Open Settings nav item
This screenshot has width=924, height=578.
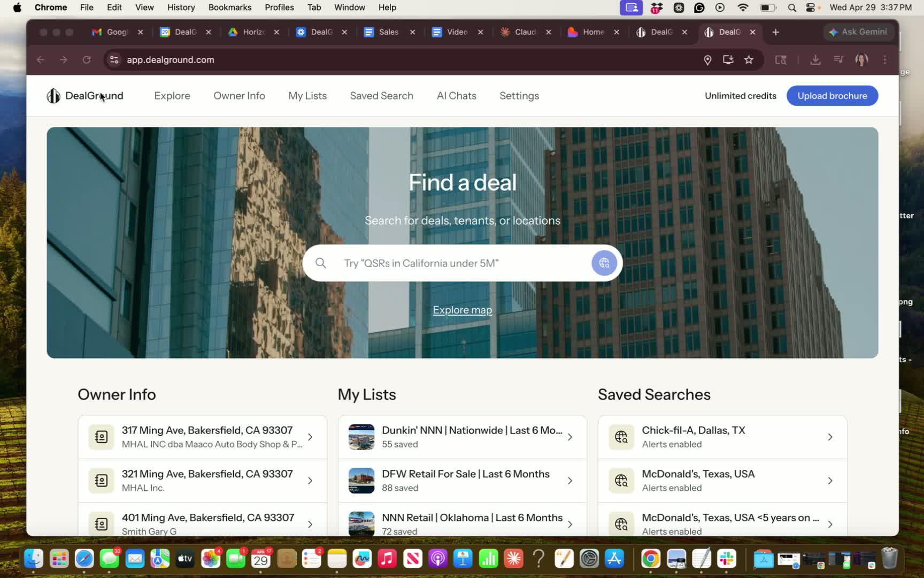coord(519,96)
